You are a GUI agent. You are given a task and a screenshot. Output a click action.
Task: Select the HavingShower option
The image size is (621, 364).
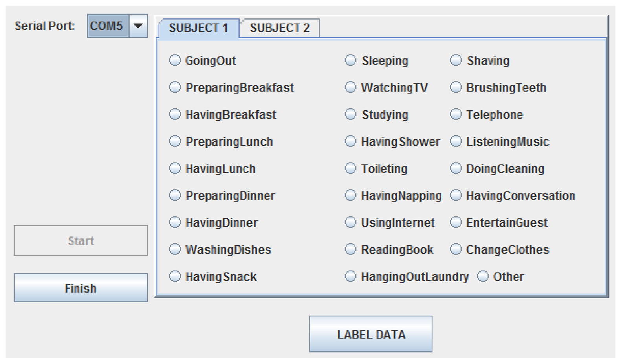[350, 141]
